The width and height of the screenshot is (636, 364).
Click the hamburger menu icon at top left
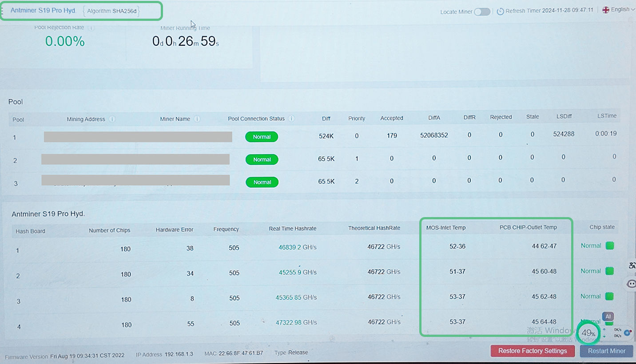tap(2, 11)
